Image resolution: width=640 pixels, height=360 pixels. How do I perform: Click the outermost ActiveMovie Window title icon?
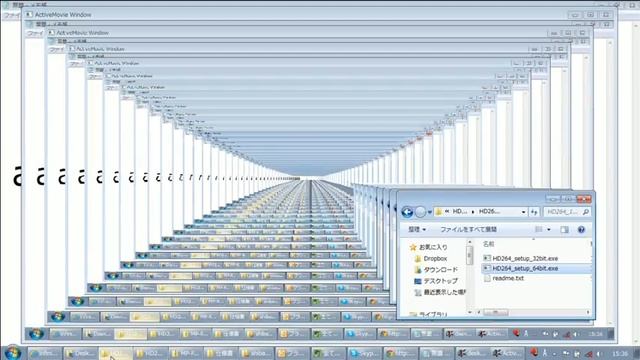pos(28,14)
